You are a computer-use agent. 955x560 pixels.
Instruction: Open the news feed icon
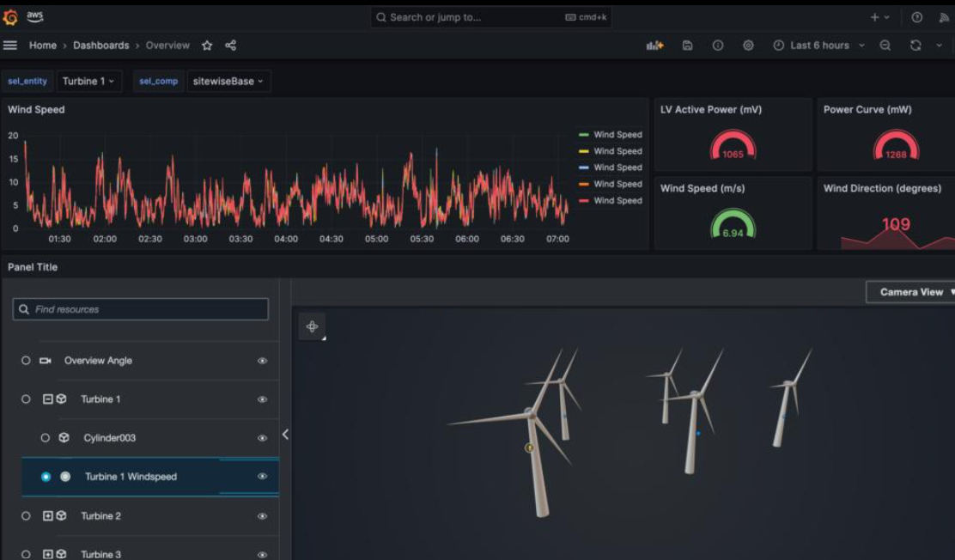[x=945, y=17]
